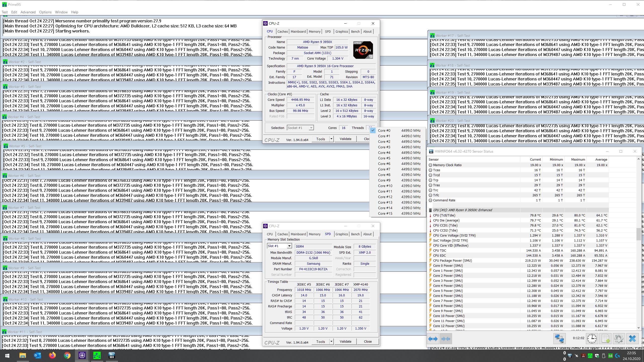Click the Maximum column header in HWiNFO

[x=575, y=160]
